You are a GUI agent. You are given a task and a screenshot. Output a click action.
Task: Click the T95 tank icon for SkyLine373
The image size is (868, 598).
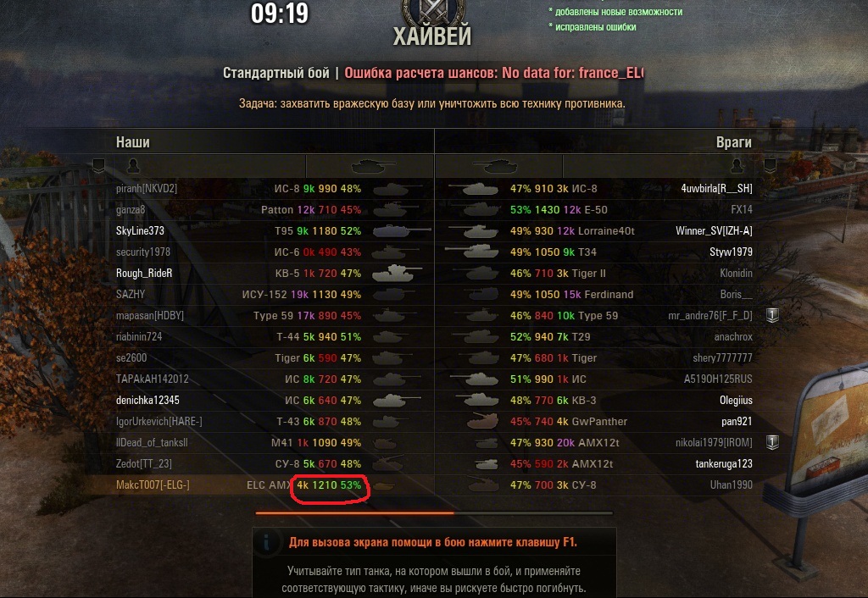pos(401,230)
